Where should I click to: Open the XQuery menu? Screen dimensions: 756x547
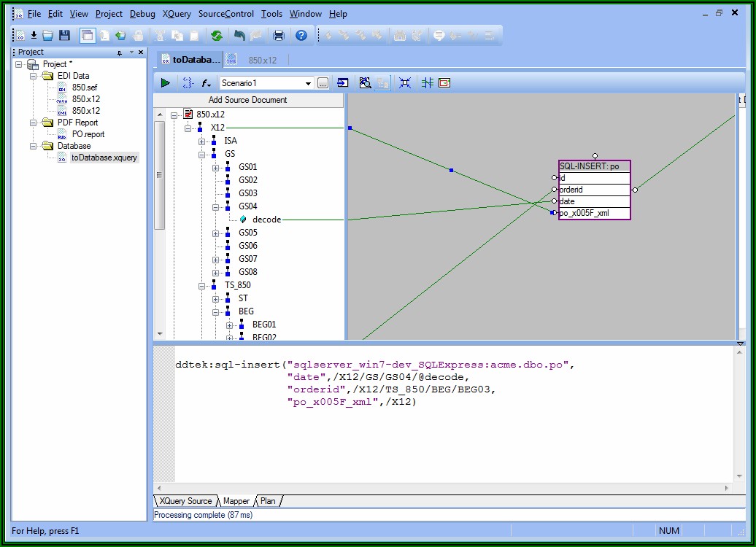(x=177, y=14)
